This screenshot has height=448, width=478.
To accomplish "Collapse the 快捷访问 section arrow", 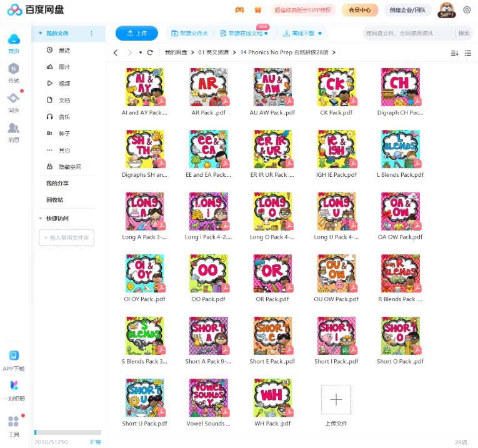I will 40,218.
